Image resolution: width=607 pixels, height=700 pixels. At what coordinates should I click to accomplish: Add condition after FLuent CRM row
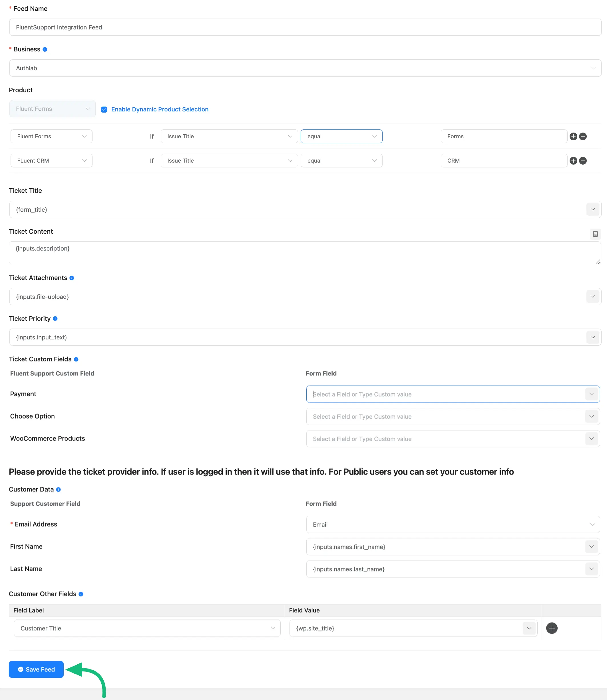(x=573, y=161)
